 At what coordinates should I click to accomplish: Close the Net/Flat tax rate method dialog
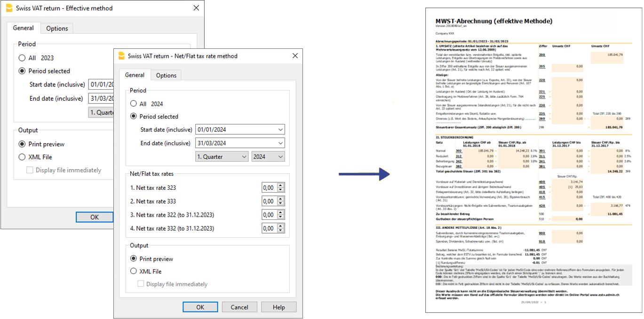[295, 56]
